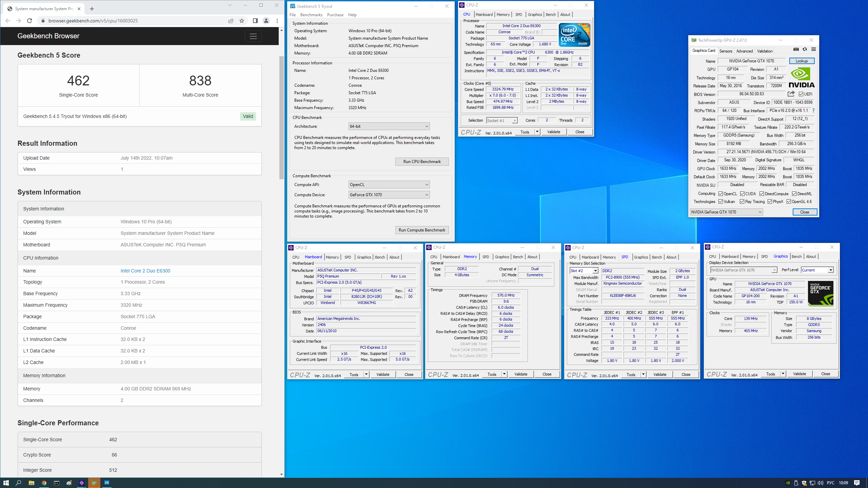The width and height of the screenshot is (868, 488).
Task: Click the NVIDIA logo in GPU-Z
Action: [x=802, y=78]
